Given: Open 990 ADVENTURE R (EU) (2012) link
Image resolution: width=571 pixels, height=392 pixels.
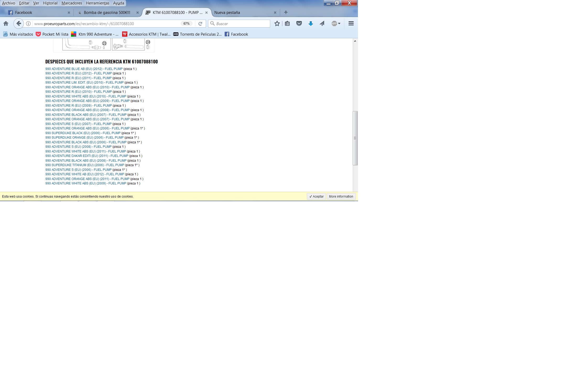Looking at the screenshot, I should (x=79, y=73).
